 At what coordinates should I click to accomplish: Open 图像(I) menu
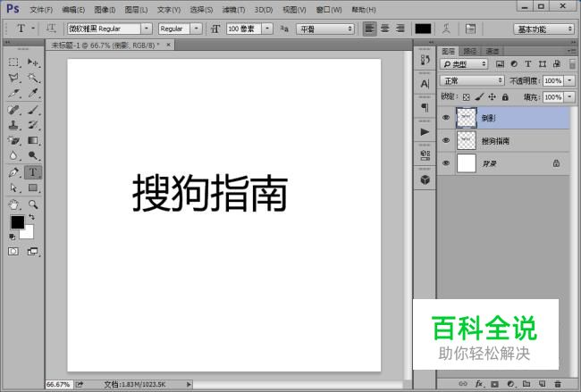105,10
